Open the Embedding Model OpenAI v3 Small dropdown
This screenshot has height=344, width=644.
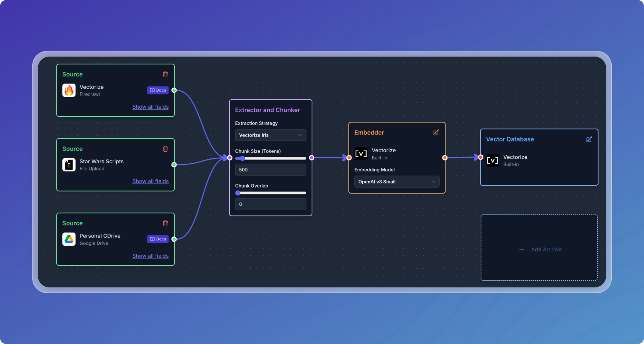tap(397, 182)
